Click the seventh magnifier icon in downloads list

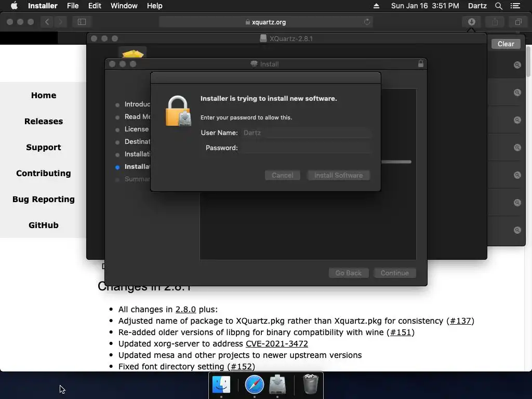(517, 230)
